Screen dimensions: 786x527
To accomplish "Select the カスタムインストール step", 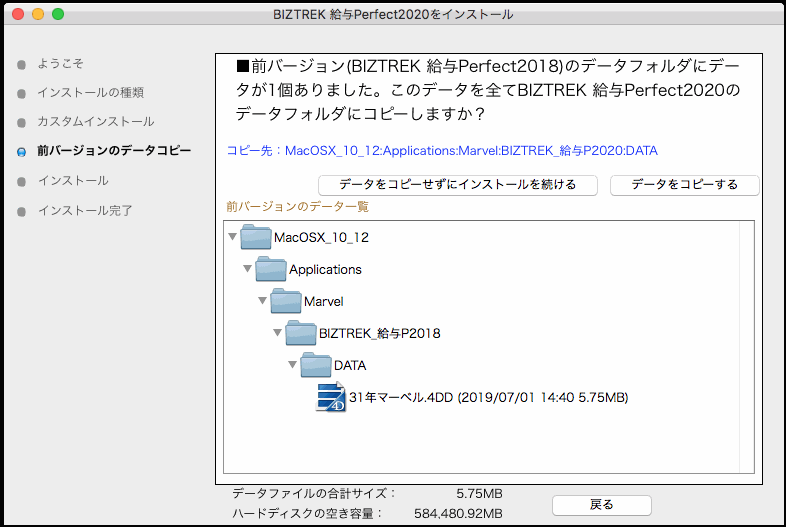I will click(x=95, y=122).
